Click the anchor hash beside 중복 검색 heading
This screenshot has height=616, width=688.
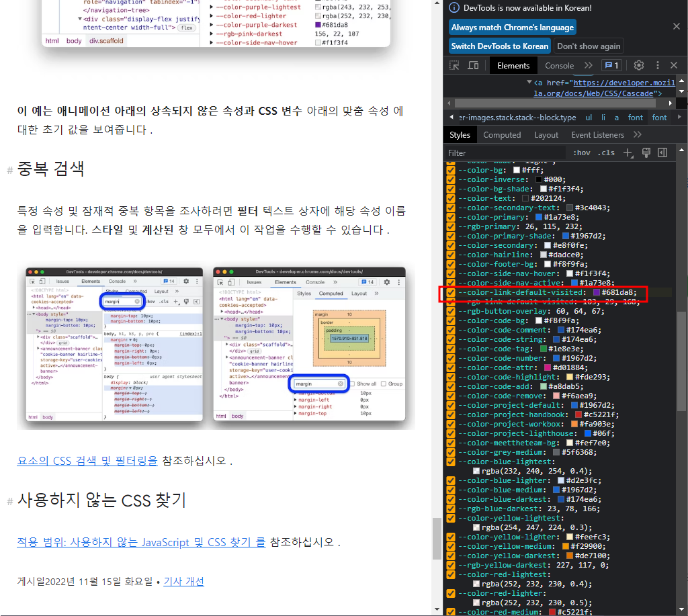coord(9,170)
